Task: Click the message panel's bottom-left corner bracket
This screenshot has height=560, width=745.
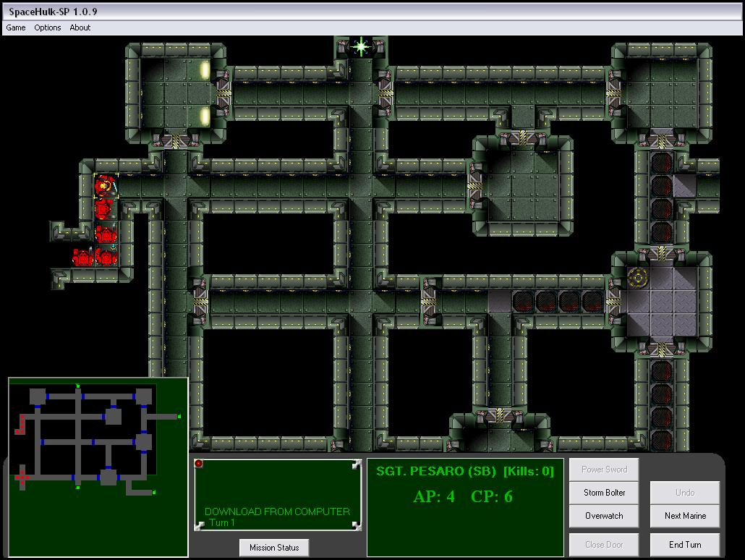Action: pyautogui.click(x=200, y=525)
